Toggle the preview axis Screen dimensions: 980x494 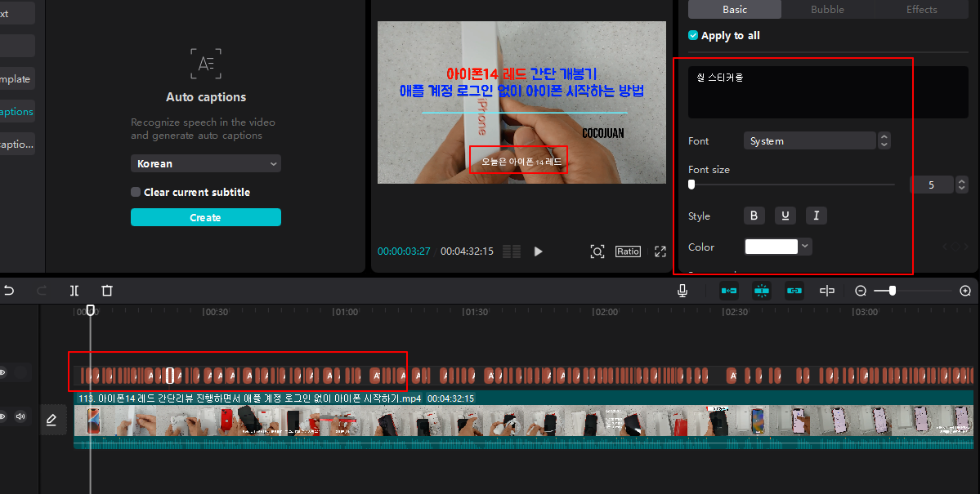point(827,291)
